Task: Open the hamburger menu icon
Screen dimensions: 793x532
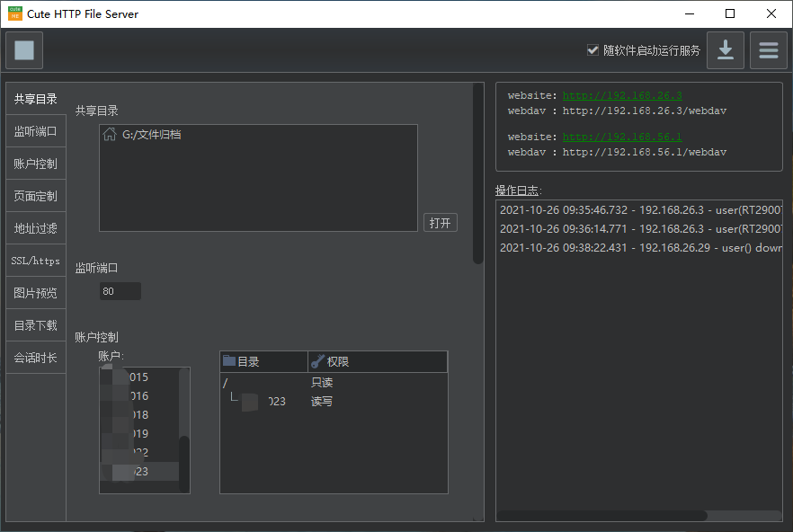Action: point(769,50)
